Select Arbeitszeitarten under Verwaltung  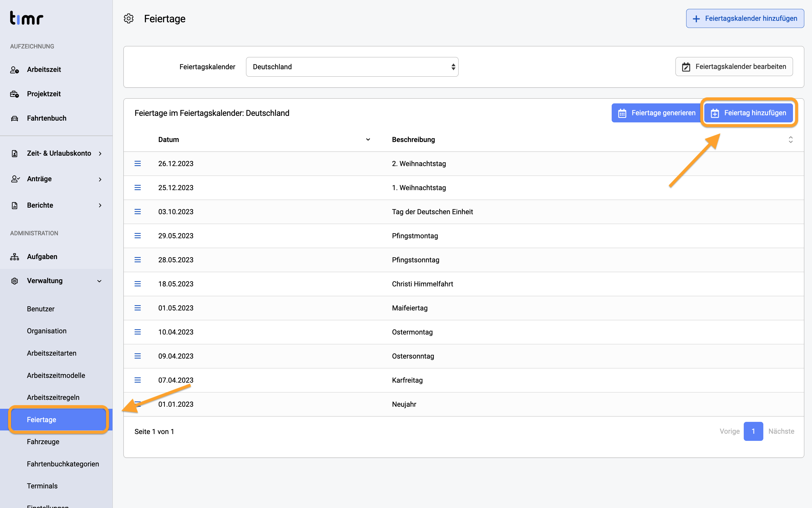click(52, 353)
